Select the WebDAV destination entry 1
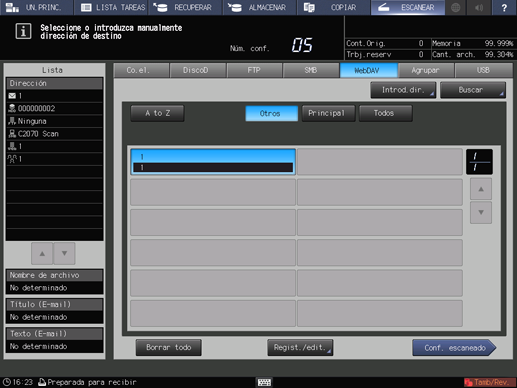Screen dimensions: 517x388 pyautogui.click(x=213, y=162)
